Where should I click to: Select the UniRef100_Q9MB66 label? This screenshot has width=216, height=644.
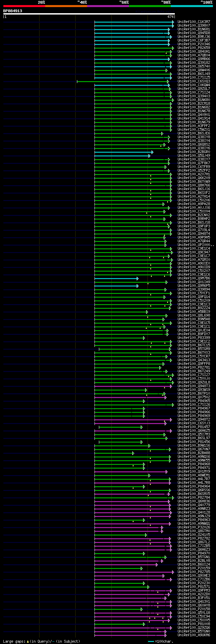tap(194, 59)
